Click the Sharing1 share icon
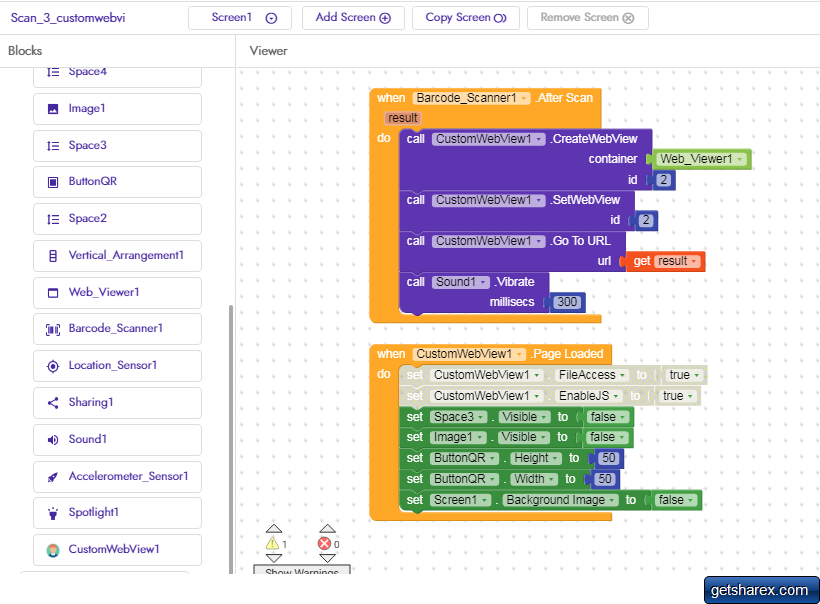 tap(53, 403)
